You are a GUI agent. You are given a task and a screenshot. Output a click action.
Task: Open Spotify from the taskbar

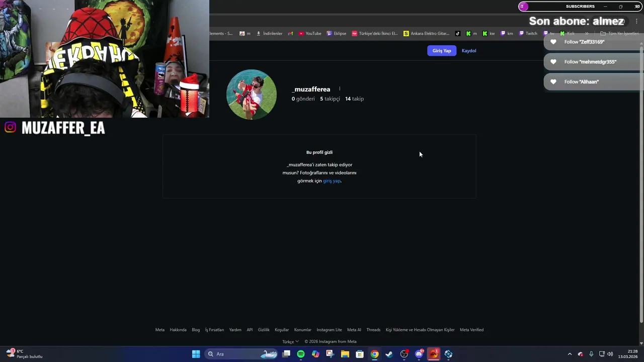(301, 354)
